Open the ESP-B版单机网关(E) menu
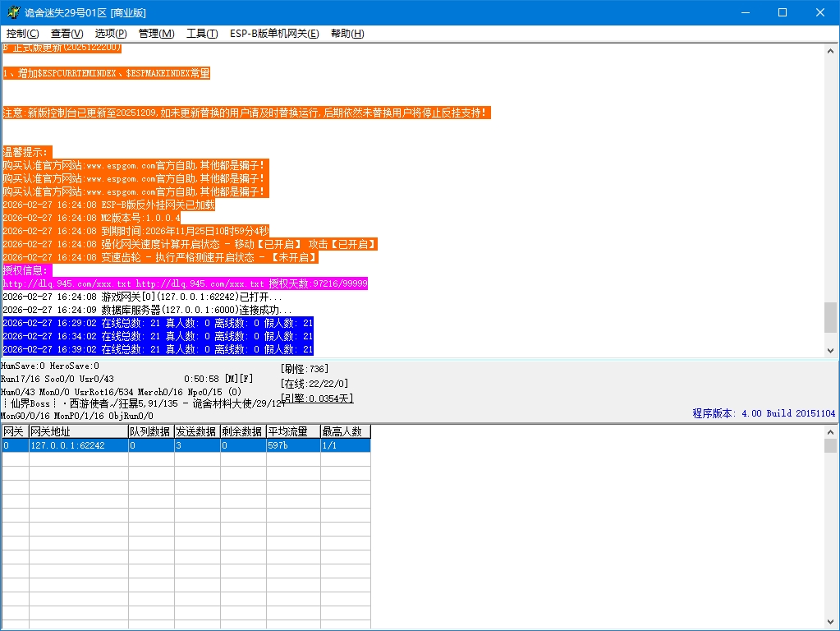This screenshot has width=840, height=631. 274,34
